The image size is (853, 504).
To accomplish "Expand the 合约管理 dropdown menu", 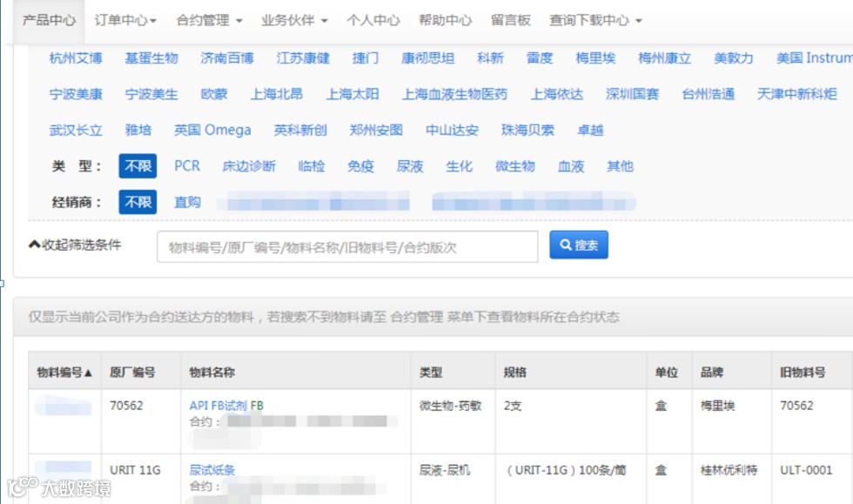I will [209, 20].
